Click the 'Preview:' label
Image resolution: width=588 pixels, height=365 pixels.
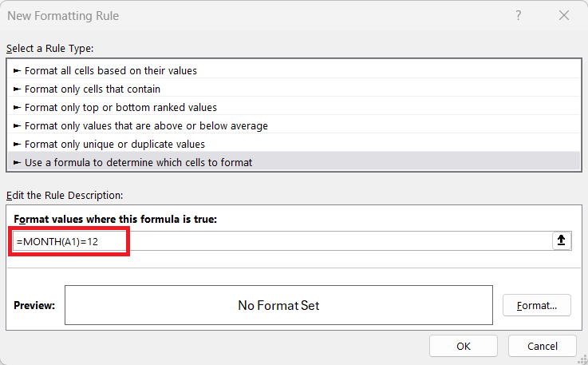pyautogui.click(x=34, y=305)
